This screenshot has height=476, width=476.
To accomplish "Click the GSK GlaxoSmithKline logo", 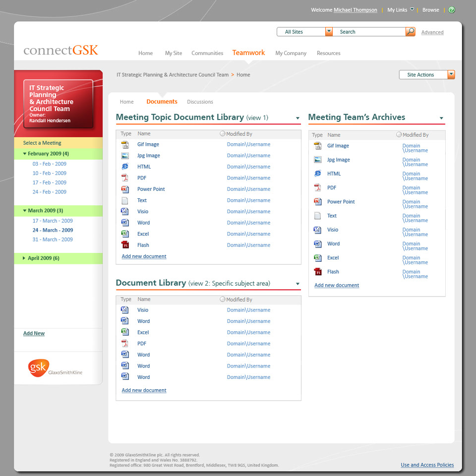I will [x=55, y=368].
